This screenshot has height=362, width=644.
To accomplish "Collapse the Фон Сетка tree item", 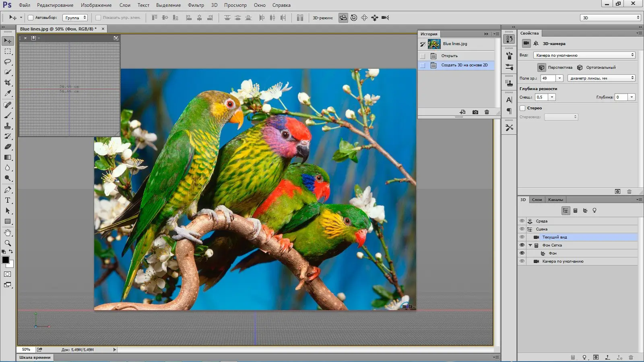I will (x=530, y=245).
